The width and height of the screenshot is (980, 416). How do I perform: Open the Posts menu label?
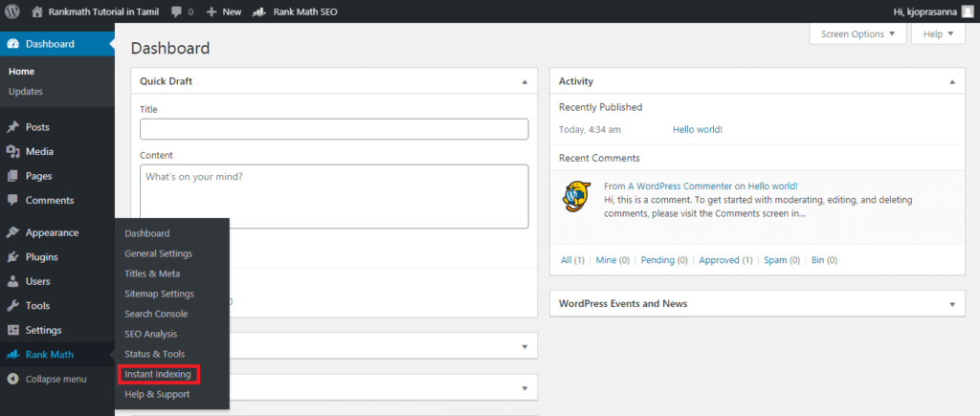[x=37, y=127]
